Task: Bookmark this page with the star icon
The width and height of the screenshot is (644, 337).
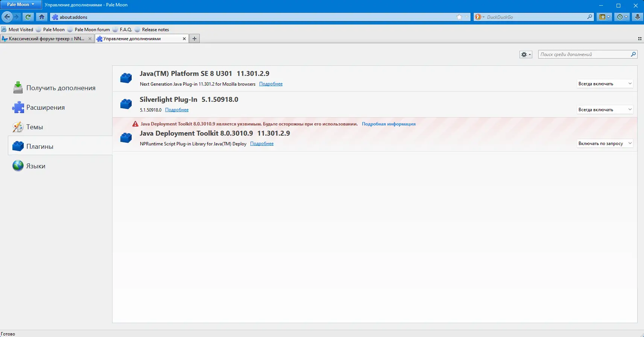Action: pos(459,17)
